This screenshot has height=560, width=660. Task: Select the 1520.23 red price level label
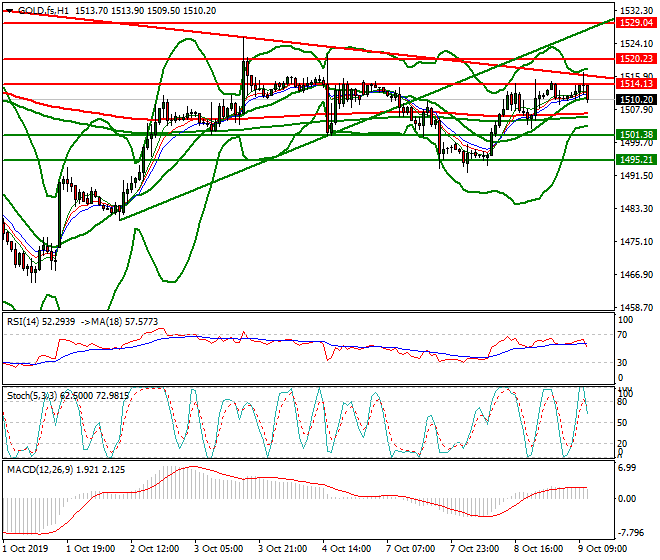[x=636, y=59]
